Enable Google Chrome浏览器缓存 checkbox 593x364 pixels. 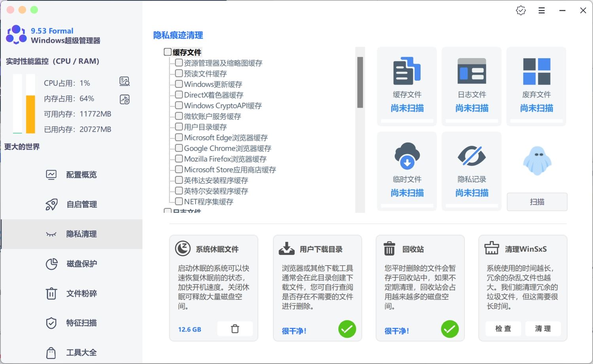[179, 148]
